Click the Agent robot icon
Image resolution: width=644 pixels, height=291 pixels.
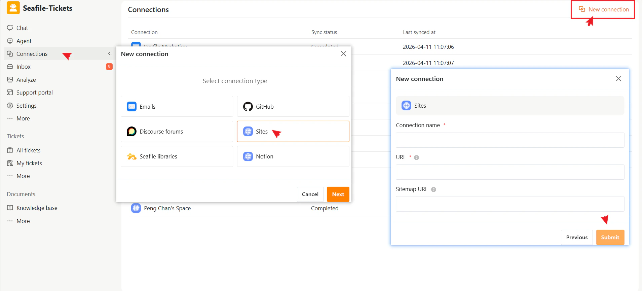pos(10,41)
